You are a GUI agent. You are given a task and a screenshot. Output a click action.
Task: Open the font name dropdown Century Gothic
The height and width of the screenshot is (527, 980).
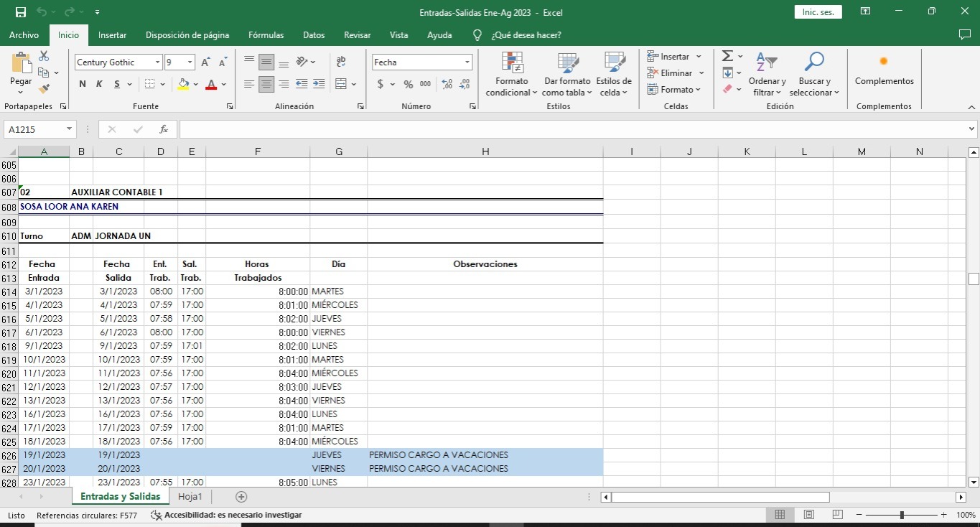click(157, 62)
